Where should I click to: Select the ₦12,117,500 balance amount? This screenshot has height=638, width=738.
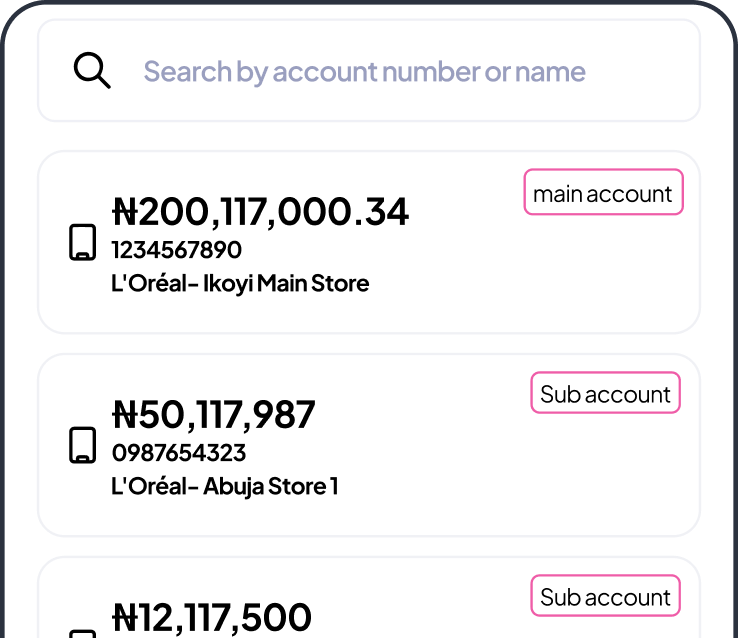click(212, 616)
